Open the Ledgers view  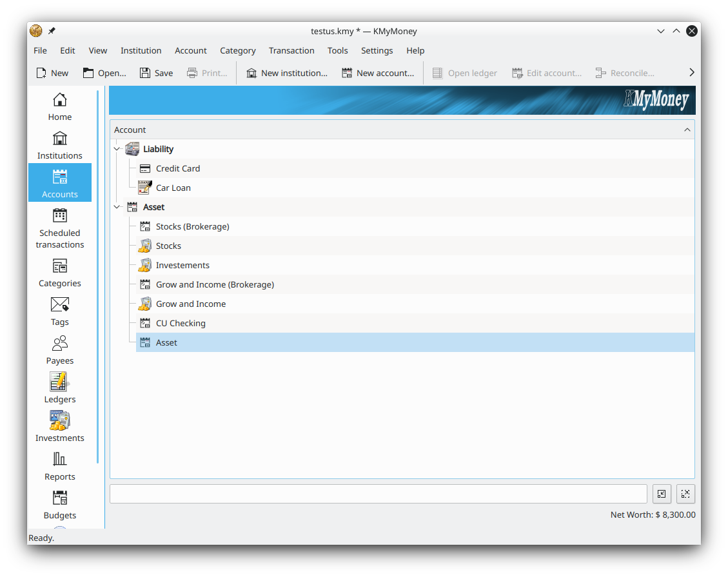59,389
